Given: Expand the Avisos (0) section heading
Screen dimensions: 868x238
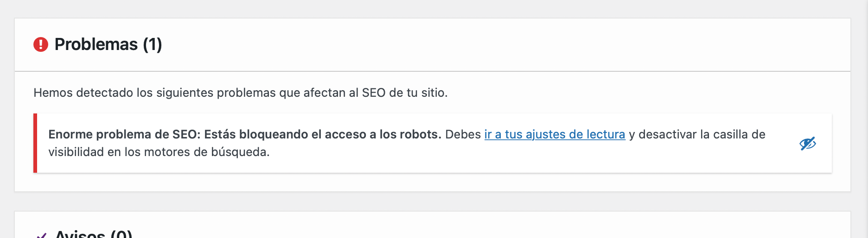Looking at the screenshot, I should 94,233.
